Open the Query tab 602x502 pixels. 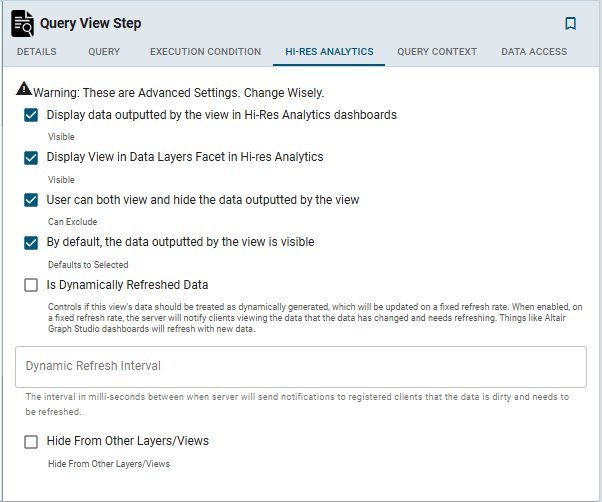[x=104, y=52]
